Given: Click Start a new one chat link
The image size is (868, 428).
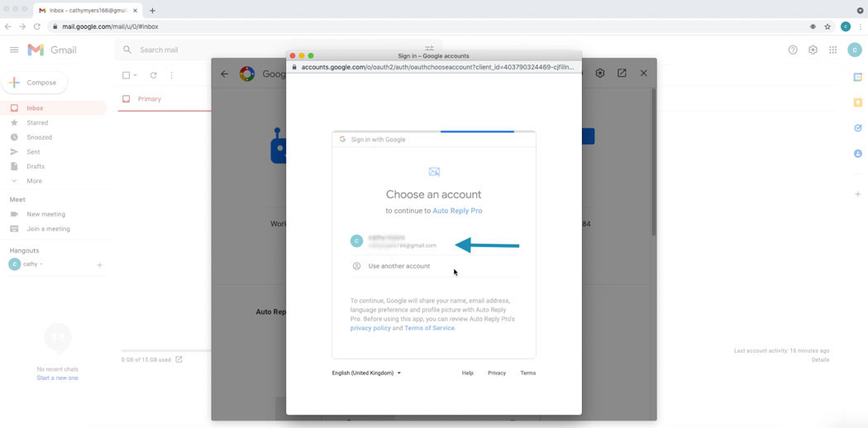Looking at the screenshot, I should pyautogui.click(x=58, y=378).
